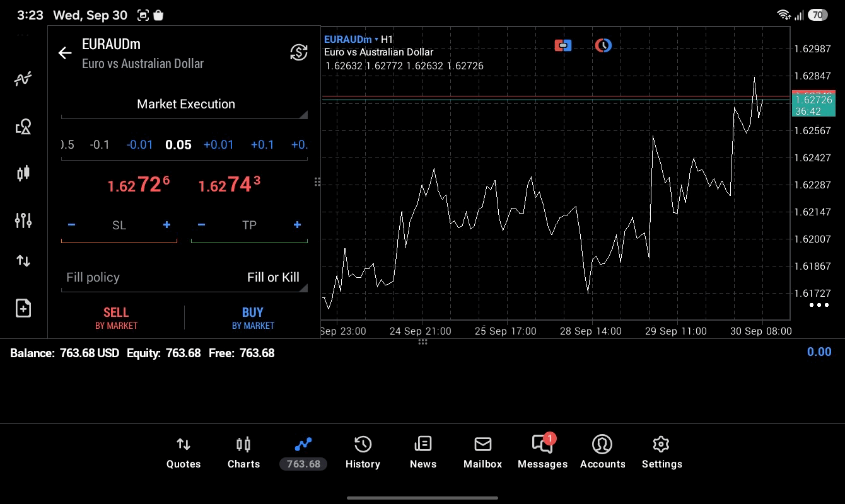Tap the new document plus icon in sidebar

pyautogui.click(x=23, y=308)
